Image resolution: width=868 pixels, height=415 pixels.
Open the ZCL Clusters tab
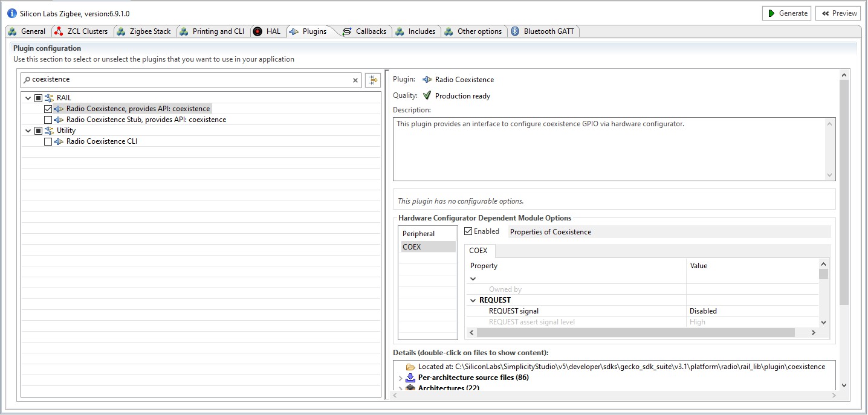point(82,31)
